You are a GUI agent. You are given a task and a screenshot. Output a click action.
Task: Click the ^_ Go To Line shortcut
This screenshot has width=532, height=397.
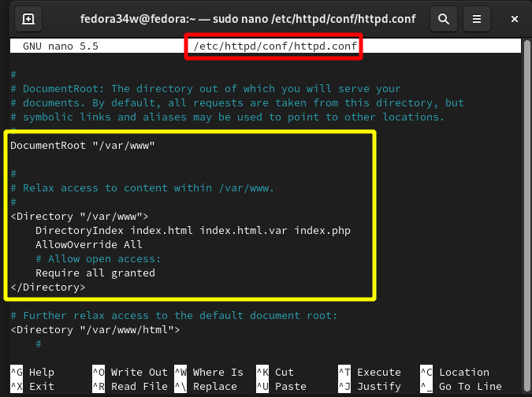pyautogui.click(x=460, y=387)
